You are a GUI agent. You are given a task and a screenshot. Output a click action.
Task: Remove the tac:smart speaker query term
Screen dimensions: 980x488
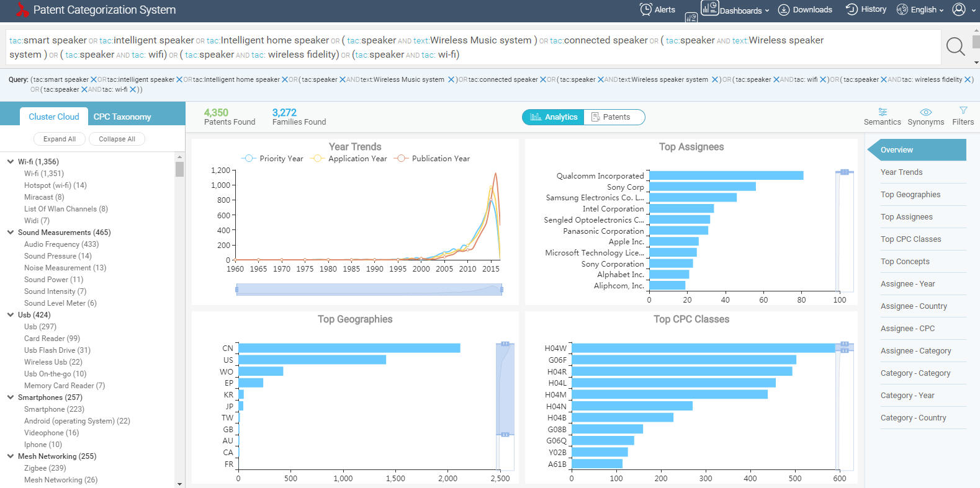point(94,80)
